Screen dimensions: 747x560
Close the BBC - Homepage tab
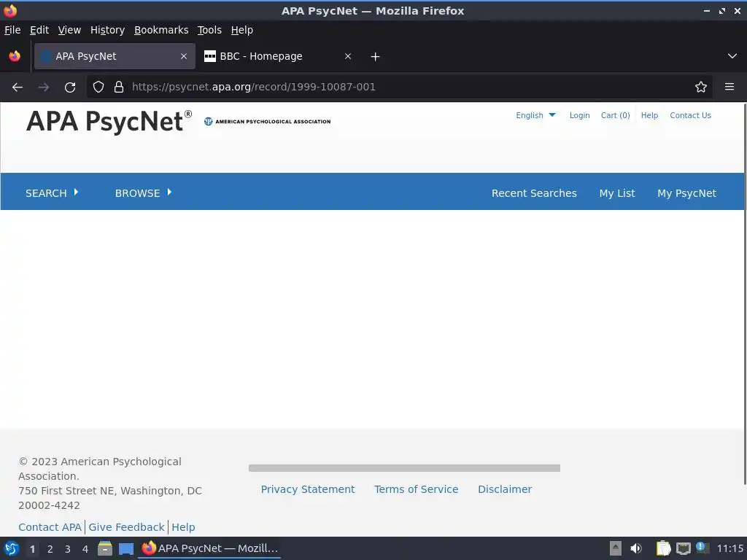348,56
